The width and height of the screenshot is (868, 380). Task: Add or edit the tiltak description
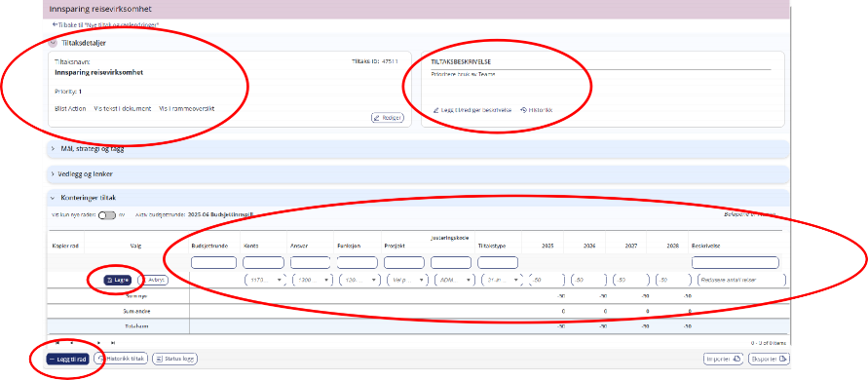click(x=472, y=110)
